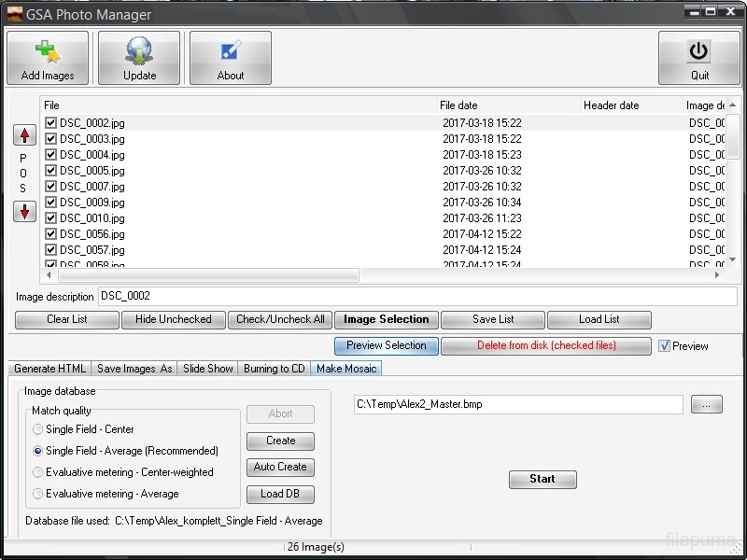The image size is (747, 560).
Task: Open the Slide Show tab
Action: click(x=207, y=369)
